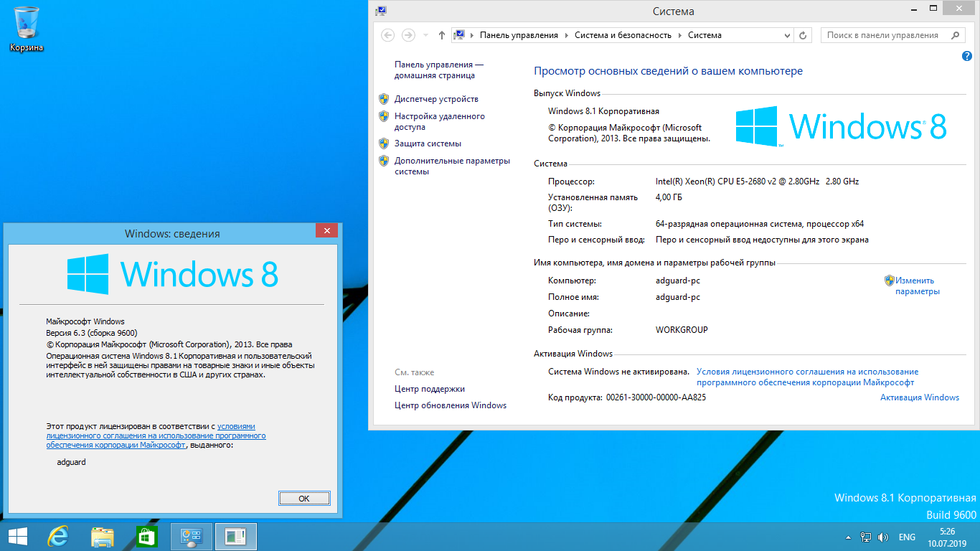Viewport: 980px width, 551px height.
Task: Open Диспетчер устройств link
Action: (x=436, y=99)
